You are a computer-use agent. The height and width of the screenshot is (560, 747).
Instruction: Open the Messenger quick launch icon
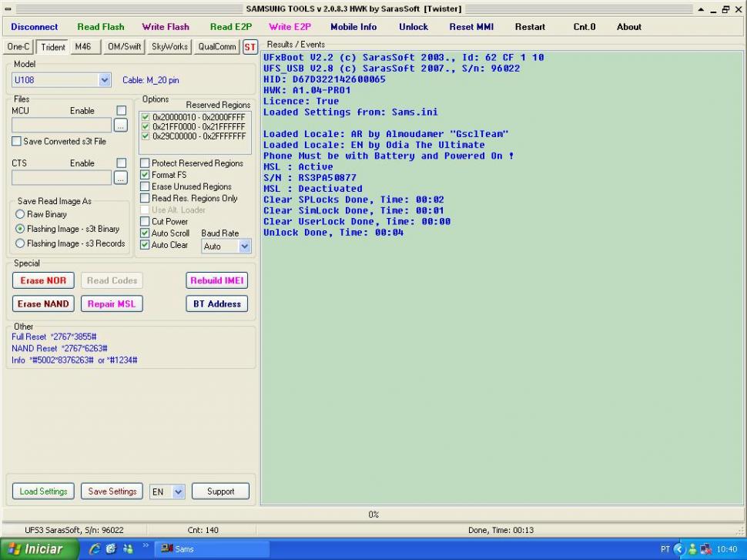(x=128, y=548)
